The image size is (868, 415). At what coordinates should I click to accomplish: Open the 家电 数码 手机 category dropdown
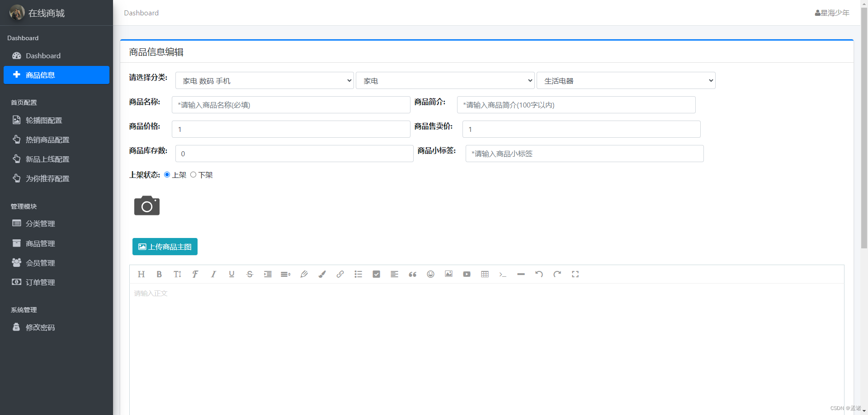[264, 80]
